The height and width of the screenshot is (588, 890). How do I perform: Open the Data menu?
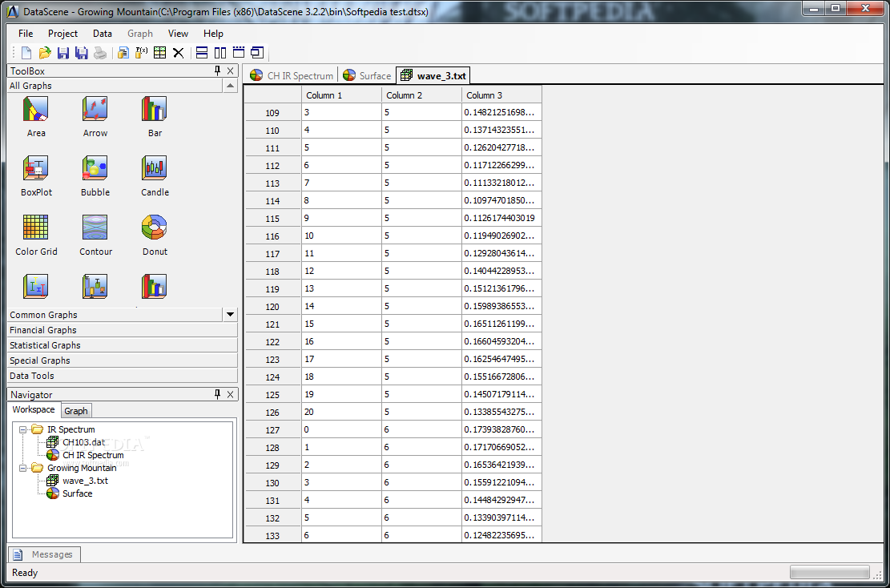click(103, 34)
